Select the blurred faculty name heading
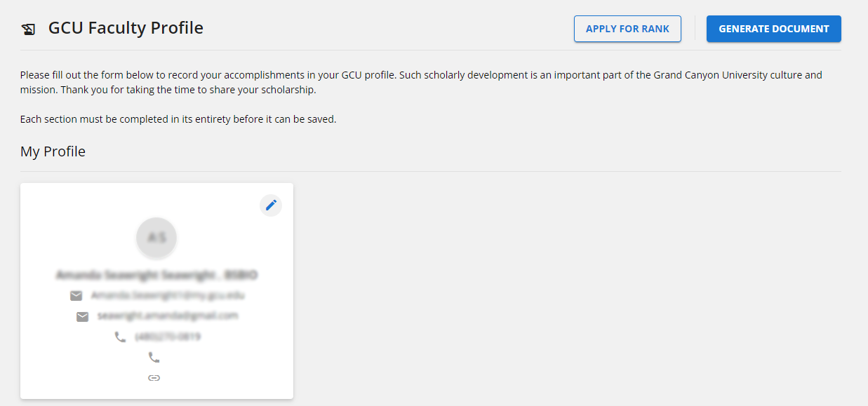 156,274
